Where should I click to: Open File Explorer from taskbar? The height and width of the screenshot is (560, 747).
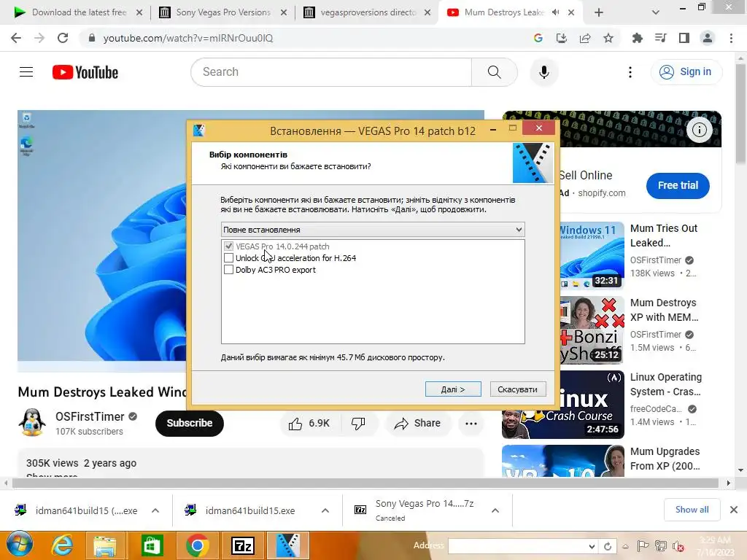pyautogui.click(x=105, y=545)
